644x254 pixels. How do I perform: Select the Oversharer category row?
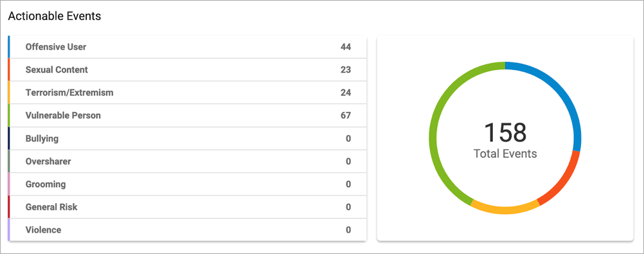tap(187, 161)
